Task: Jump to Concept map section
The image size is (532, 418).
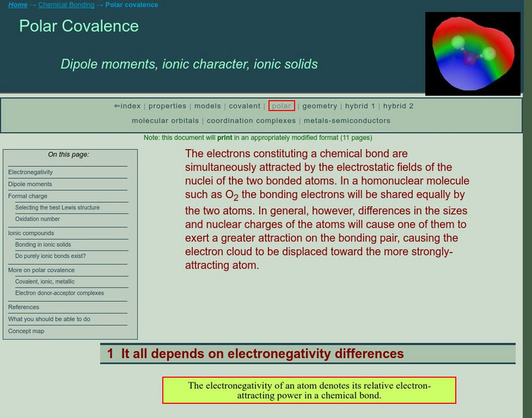Action: point(26,331)
